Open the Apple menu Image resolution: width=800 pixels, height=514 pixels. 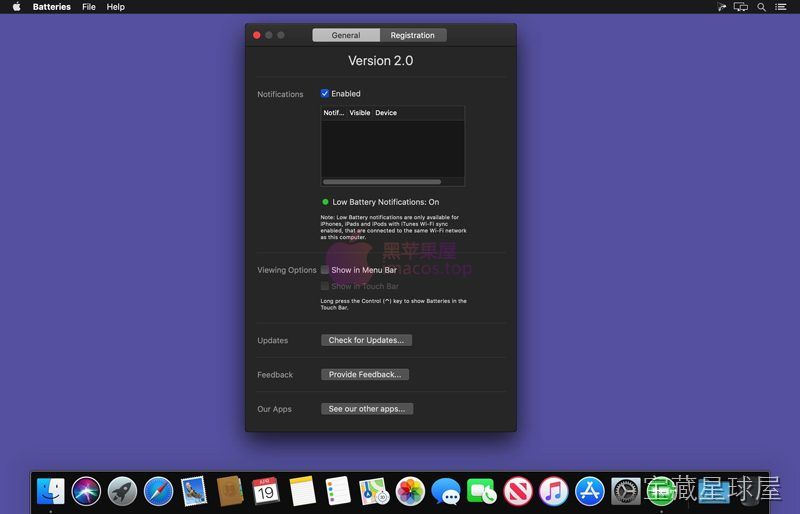(16, 7)
